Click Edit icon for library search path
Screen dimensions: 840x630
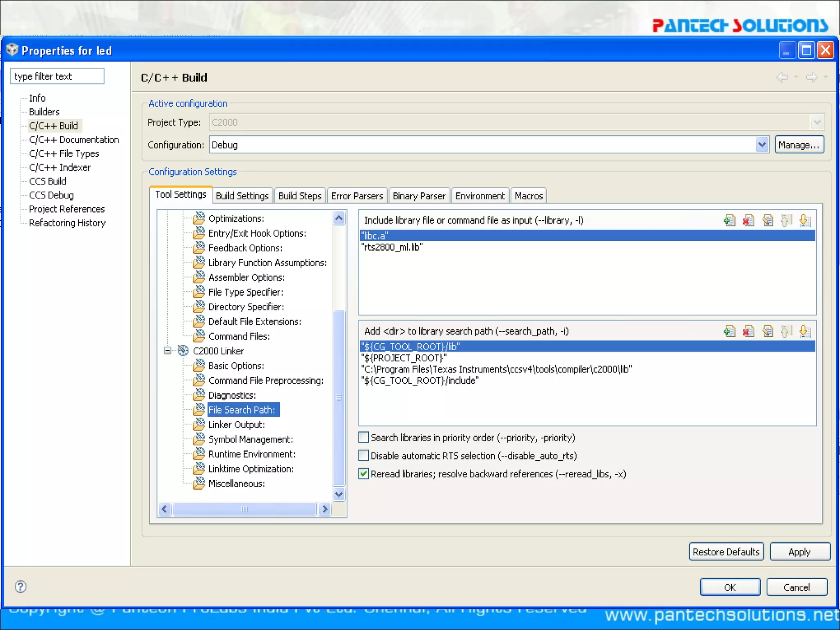click(767, 331)
